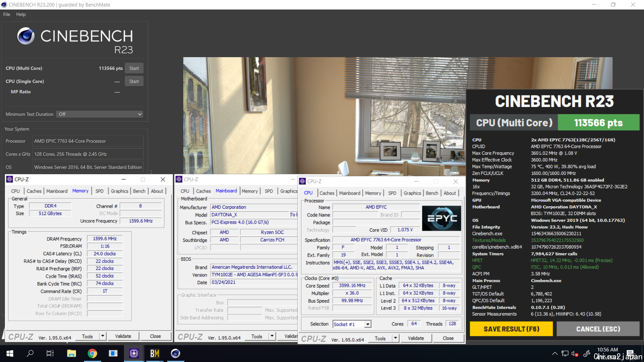644x362 pixels.
Task: Click the network tray icon
Action: [565, 353]
